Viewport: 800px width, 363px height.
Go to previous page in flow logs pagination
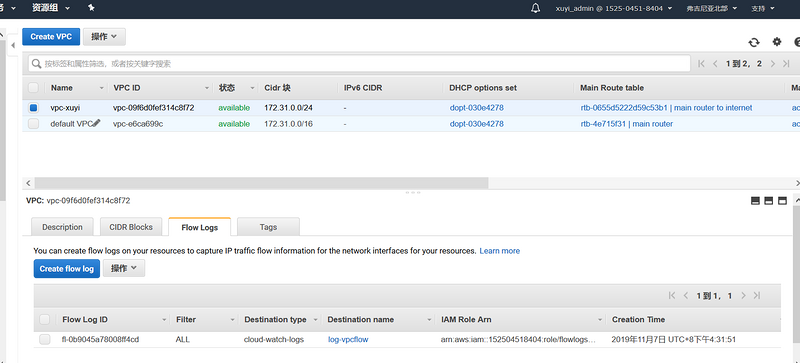tap(686, 296)
